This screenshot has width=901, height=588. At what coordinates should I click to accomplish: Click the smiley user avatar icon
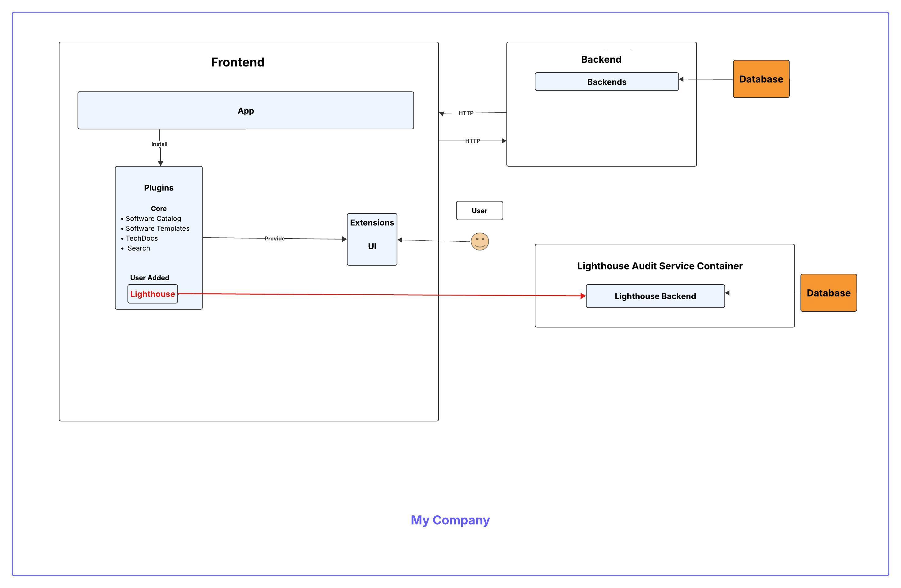coord(479,241)
